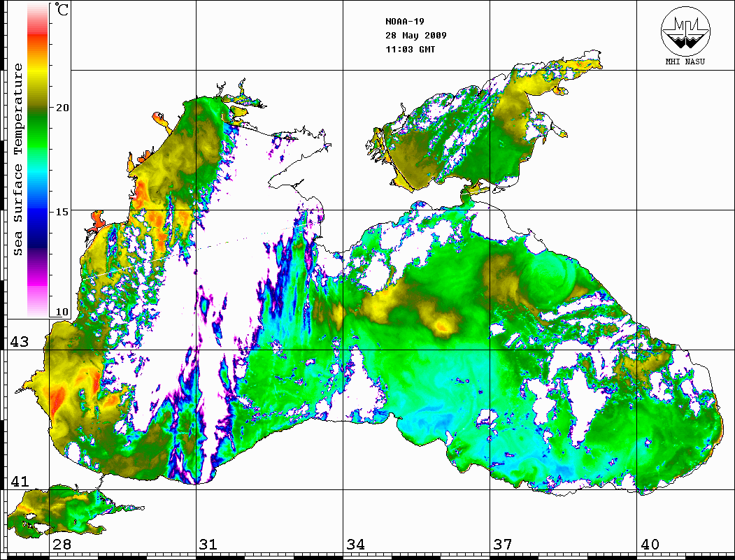The width and height of the screenshot is (735, 560).
Task: Click the MHI NASU logo emblem
Action: click(685, 31)
